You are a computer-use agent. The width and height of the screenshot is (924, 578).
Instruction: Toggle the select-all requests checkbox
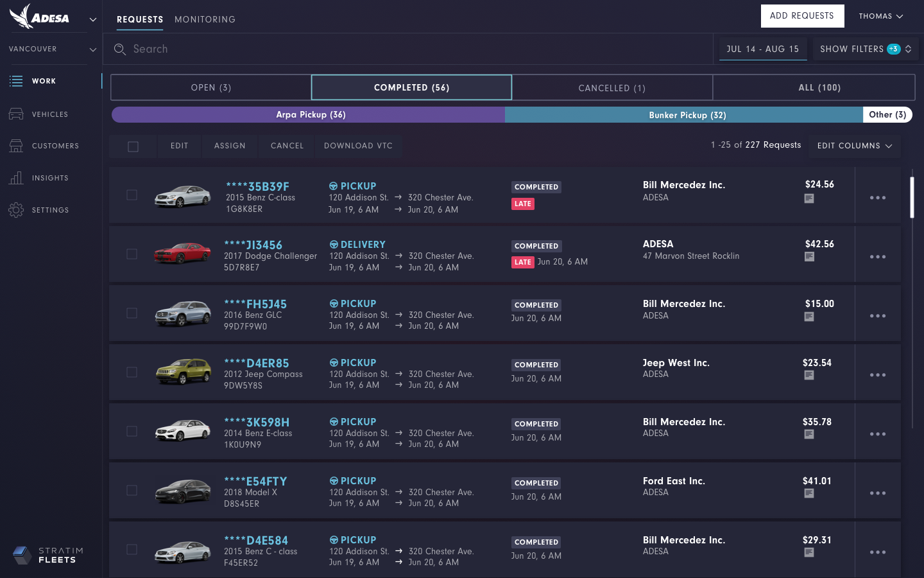point(133,146)
